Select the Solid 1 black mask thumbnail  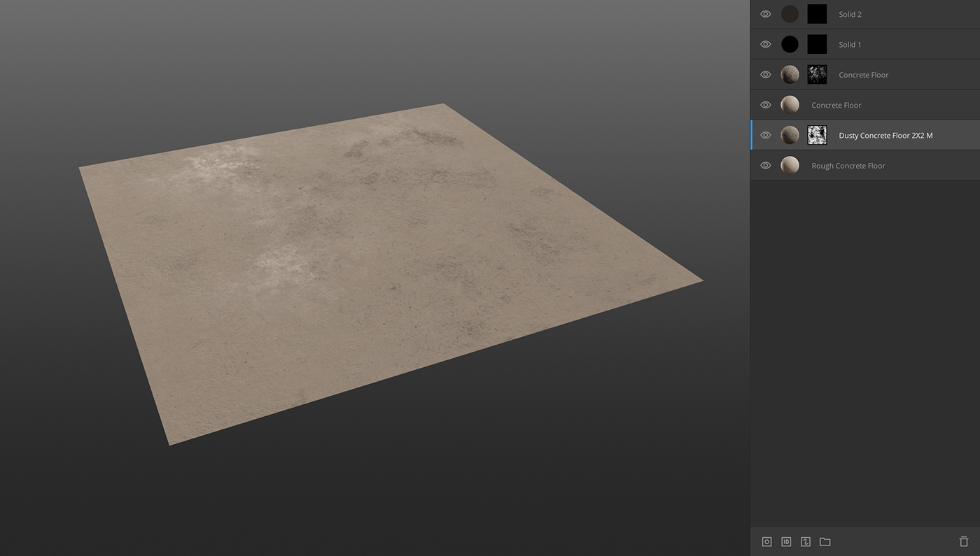(x=817, y=45)
